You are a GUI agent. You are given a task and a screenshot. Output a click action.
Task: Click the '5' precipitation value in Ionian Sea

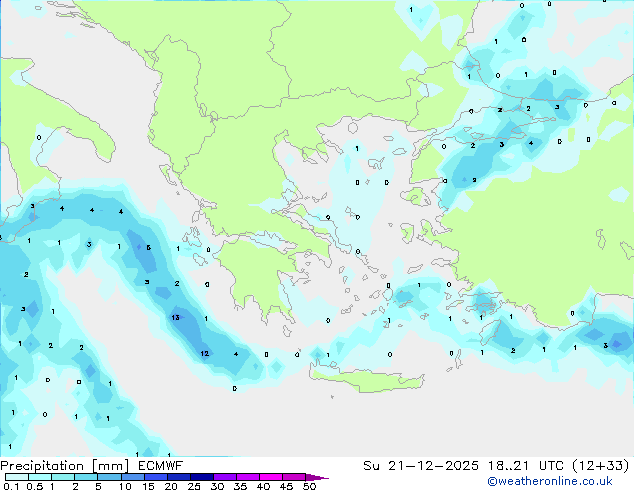148,247
